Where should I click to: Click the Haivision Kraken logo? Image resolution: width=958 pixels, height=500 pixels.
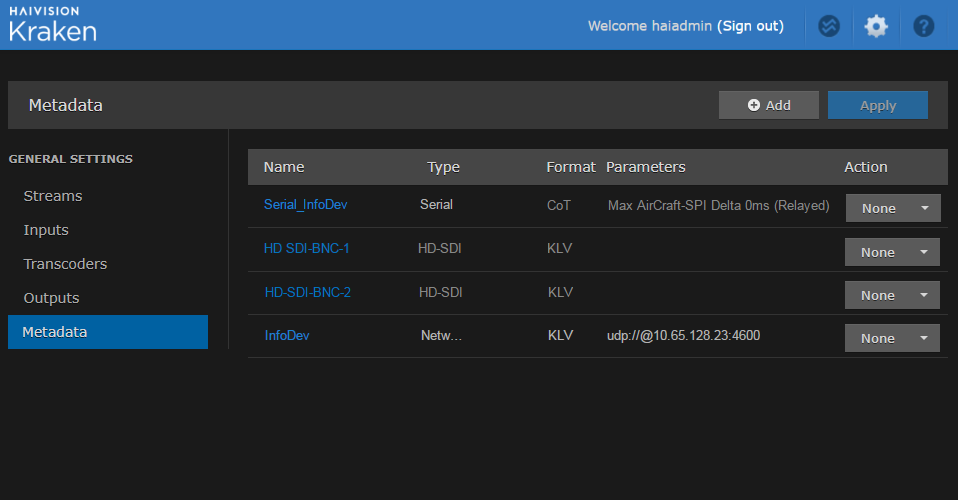point(53,25)
